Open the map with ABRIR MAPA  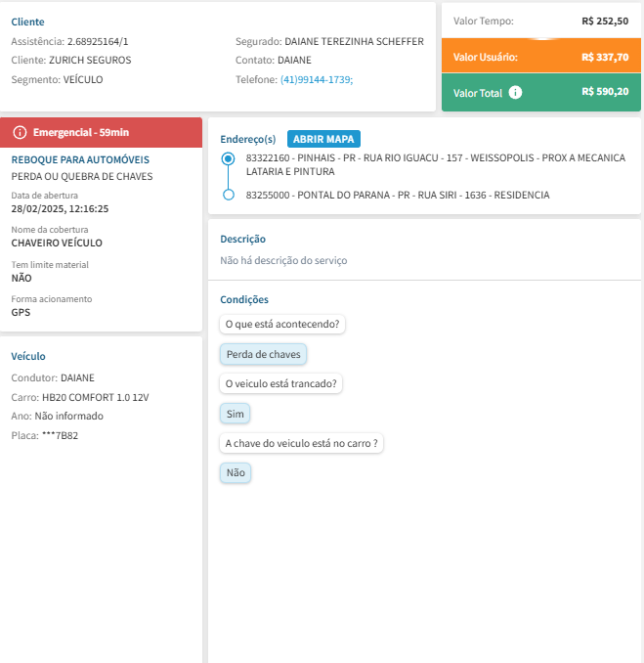coord(323,139)
